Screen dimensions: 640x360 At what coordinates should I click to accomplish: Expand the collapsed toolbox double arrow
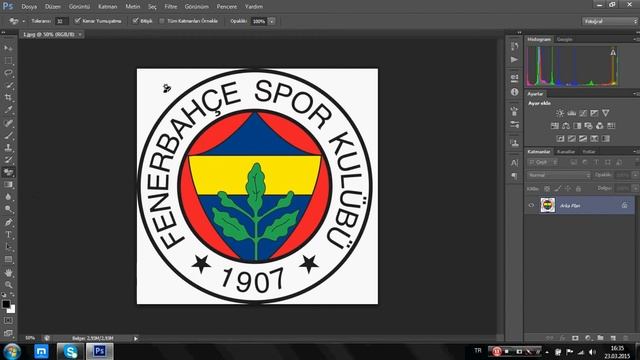pyautogui.click(x=3, y=33)
